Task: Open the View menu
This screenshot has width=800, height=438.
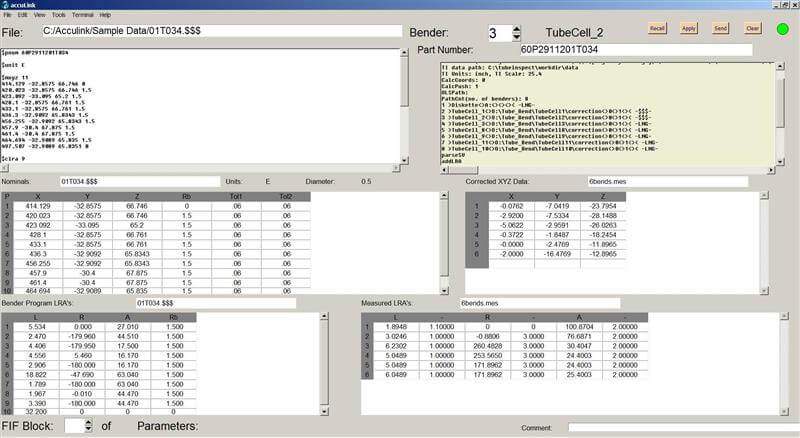Action: click(39, 15)
